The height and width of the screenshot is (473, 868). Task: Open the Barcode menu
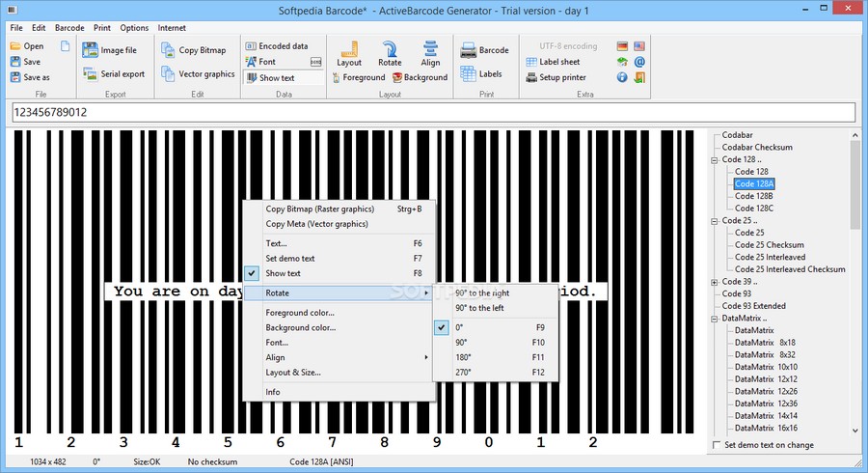pyautogui.click(x=68, y=28)
